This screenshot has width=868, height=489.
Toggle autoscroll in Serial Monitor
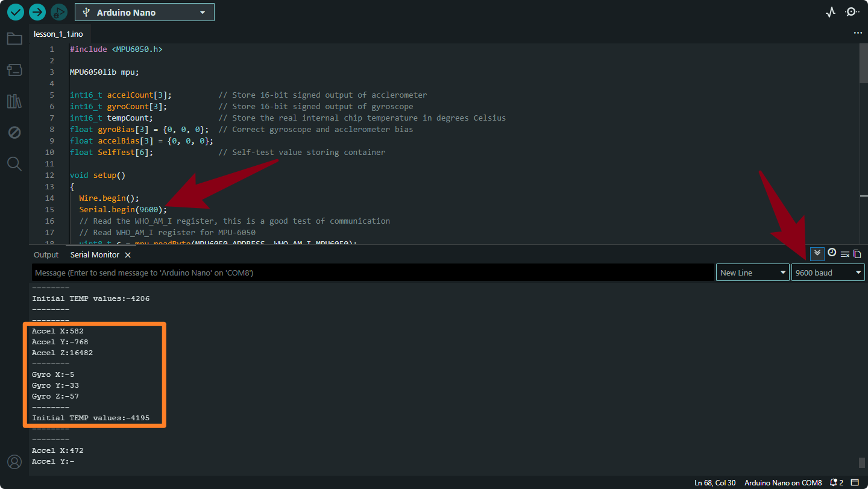[817, 254]
